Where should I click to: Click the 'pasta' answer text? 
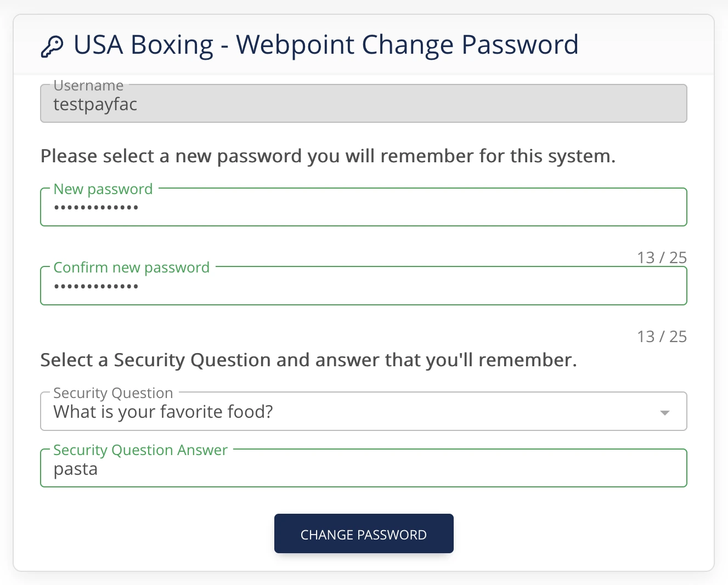[76, 470]
